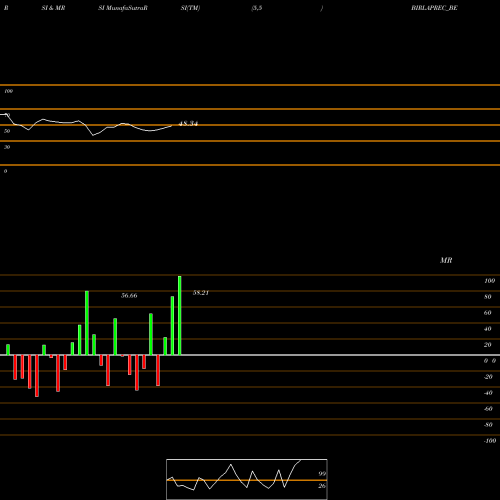Click the 20 label on MR axis
Image resolution: width=500 pixels, height=500 pixels.
(x=487, y=345)
